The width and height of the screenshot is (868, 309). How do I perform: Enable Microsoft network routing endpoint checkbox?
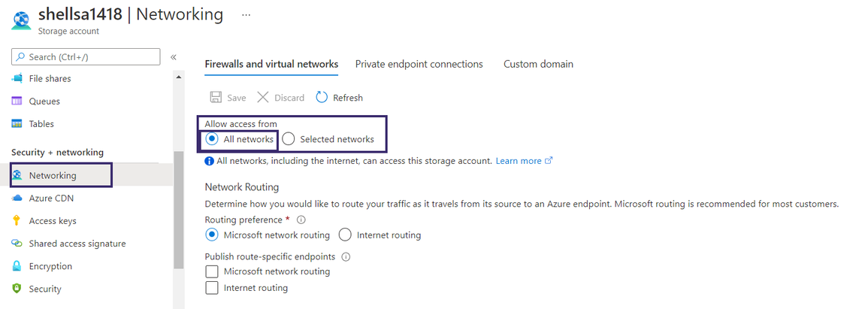212,271
